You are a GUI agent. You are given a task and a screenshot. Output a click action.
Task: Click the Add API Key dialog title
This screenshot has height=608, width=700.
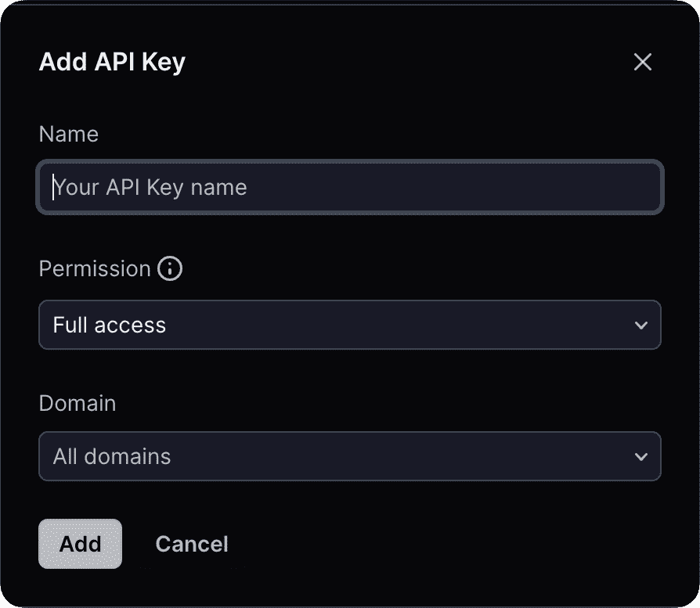pyautogui.click(x=112, y=62)
